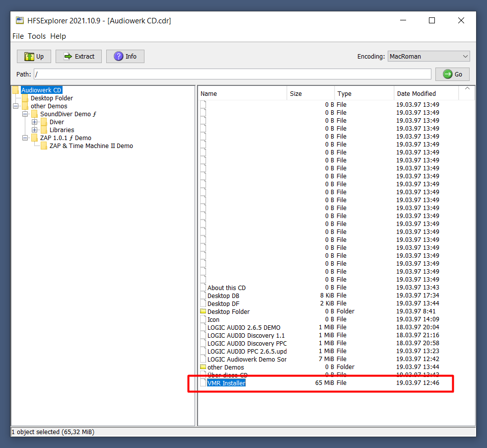The width and height of the screenshot is (487, 448).
Task: Click into the Path input field
Action: coord(232,74)
